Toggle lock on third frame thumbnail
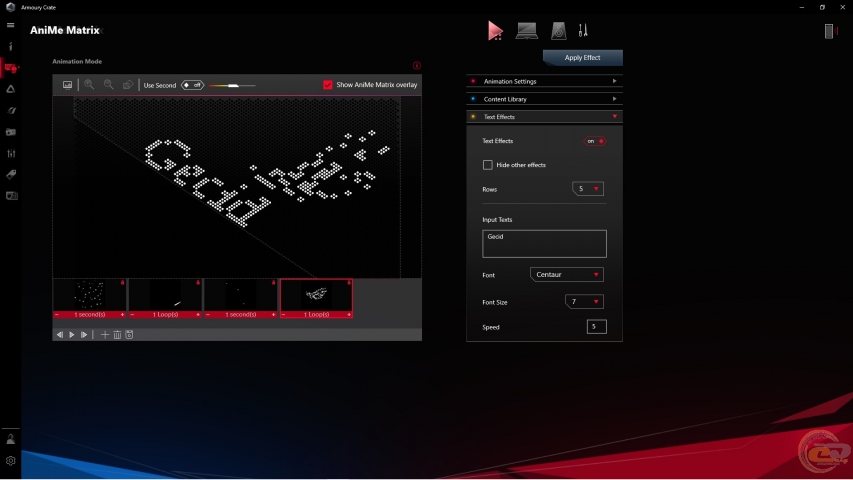 point(274,282)
